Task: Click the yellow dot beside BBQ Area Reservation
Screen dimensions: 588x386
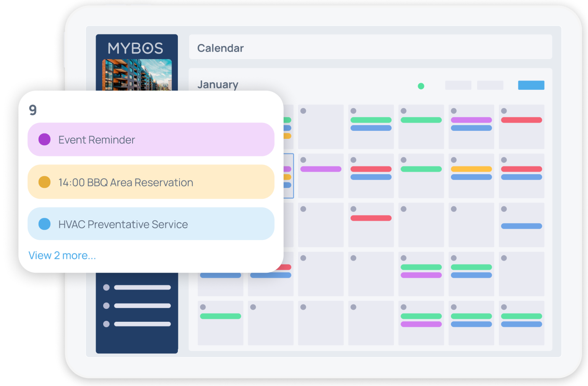Action: 44,182
